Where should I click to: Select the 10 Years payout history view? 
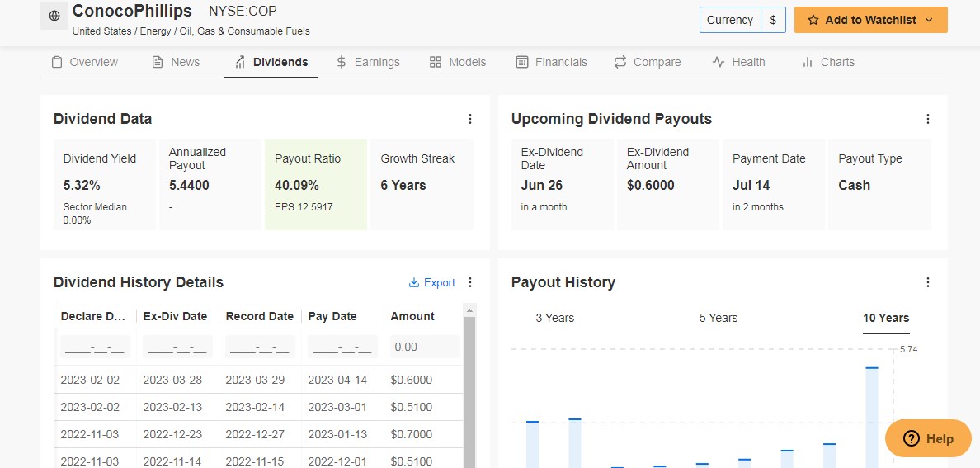point(886,318)
